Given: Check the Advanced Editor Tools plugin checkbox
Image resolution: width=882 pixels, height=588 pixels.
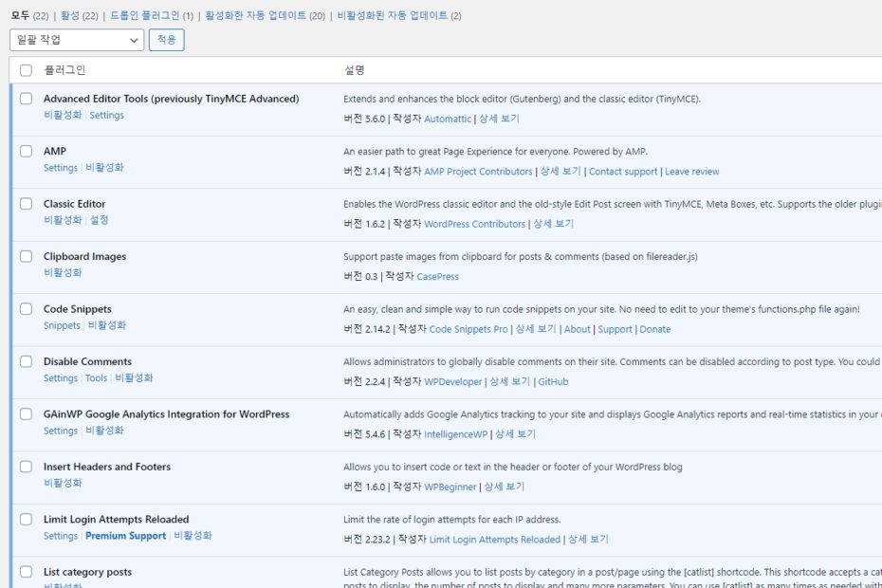Looking at the screenshot, I should tap(26, 99).
